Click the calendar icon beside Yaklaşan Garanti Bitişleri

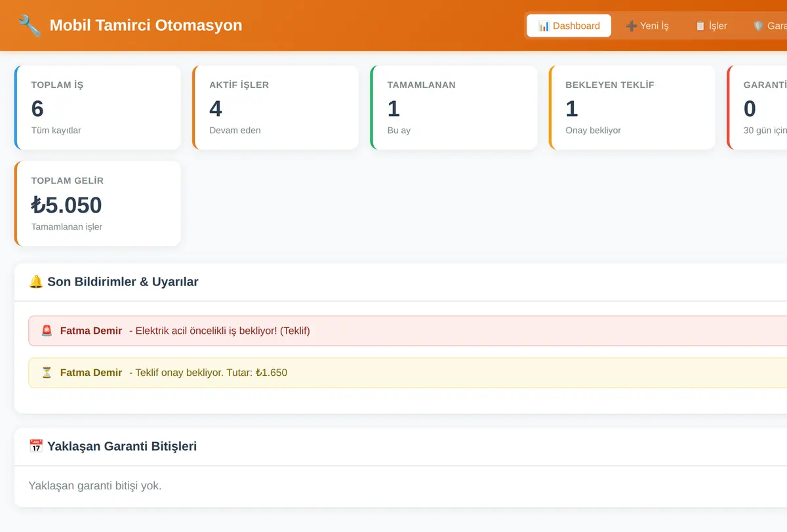pos(36,446)
